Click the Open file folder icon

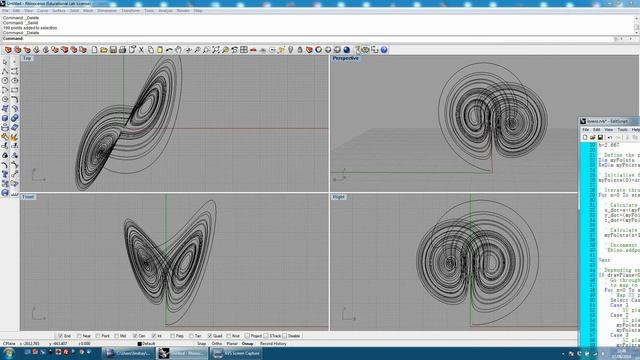point(104,50)
